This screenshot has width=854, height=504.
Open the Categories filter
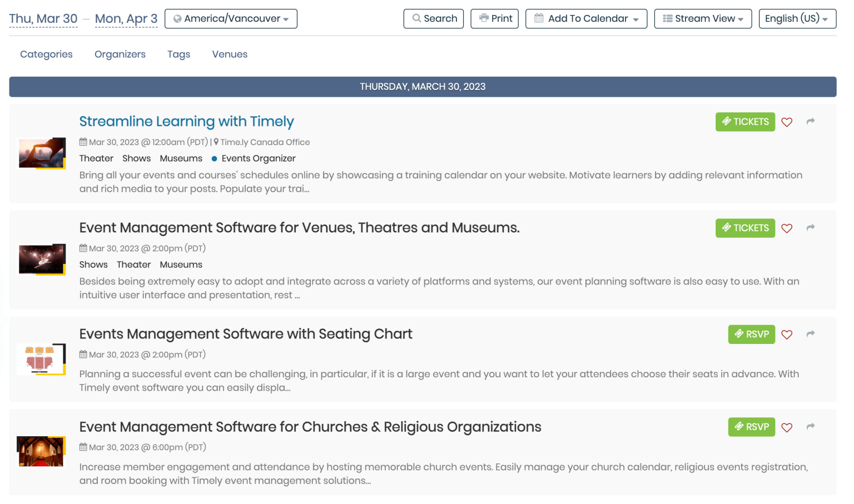pos(46,54)
